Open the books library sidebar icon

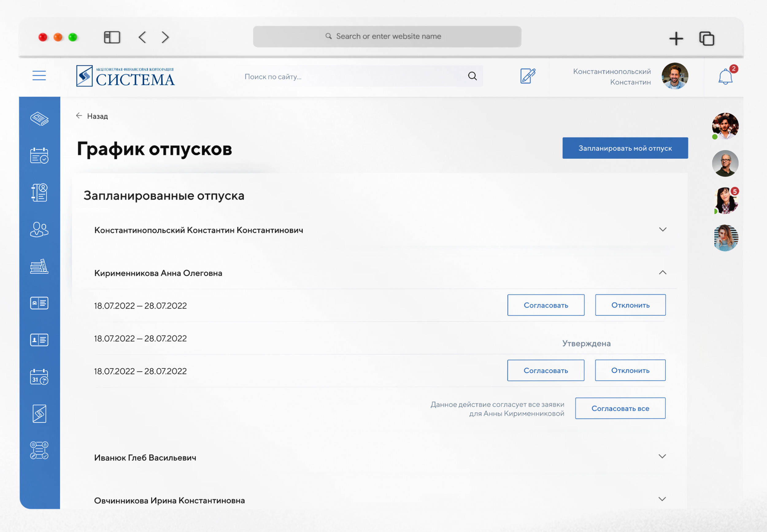pyautogui.click(x=39, y=266)
